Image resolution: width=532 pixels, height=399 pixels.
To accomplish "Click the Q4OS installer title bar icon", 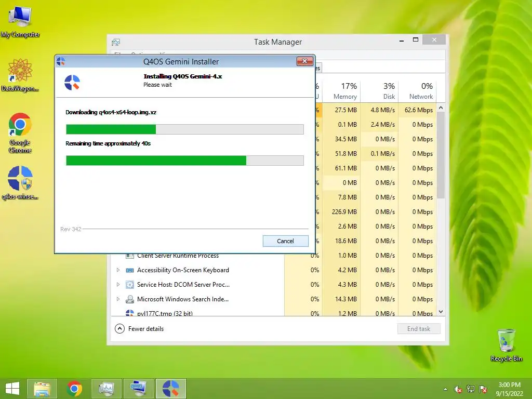I will [61, 61].
